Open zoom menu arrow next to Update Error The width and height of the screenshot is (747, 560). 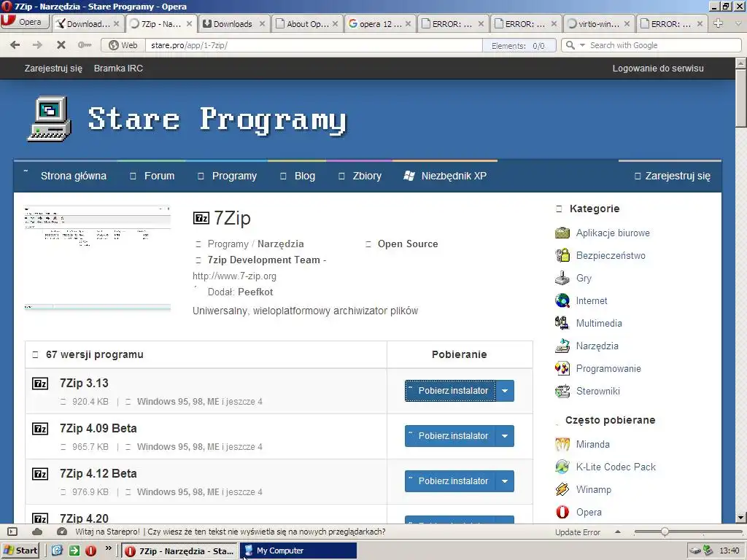[618, 532]
